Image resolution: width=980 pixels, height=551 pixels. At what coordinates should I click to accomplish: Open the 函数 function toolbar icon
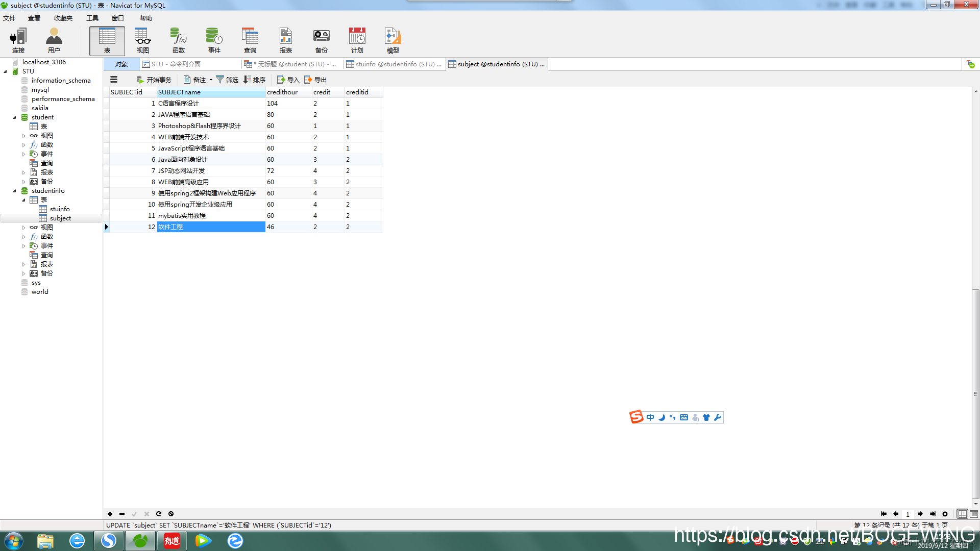pos(179,40)
